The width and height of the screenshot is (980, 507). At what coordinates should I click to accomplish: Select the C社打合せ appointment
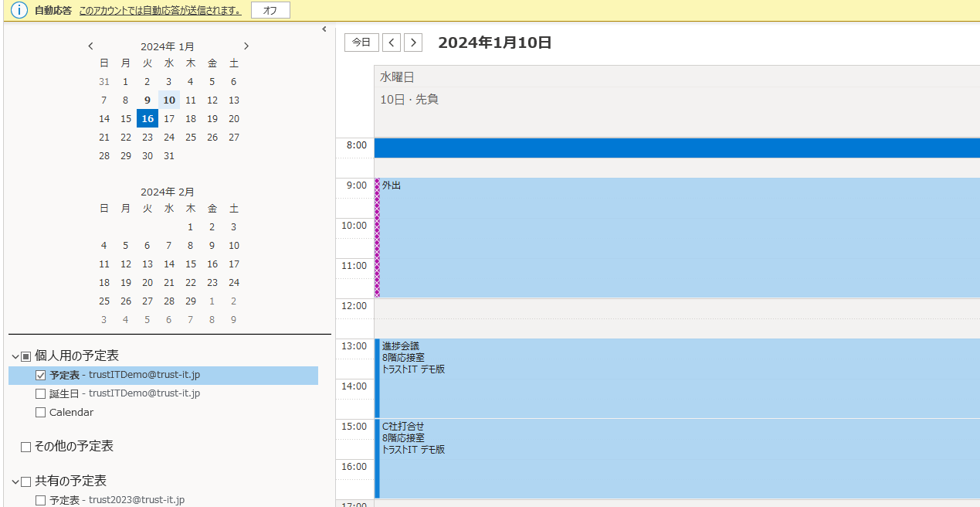618,460
